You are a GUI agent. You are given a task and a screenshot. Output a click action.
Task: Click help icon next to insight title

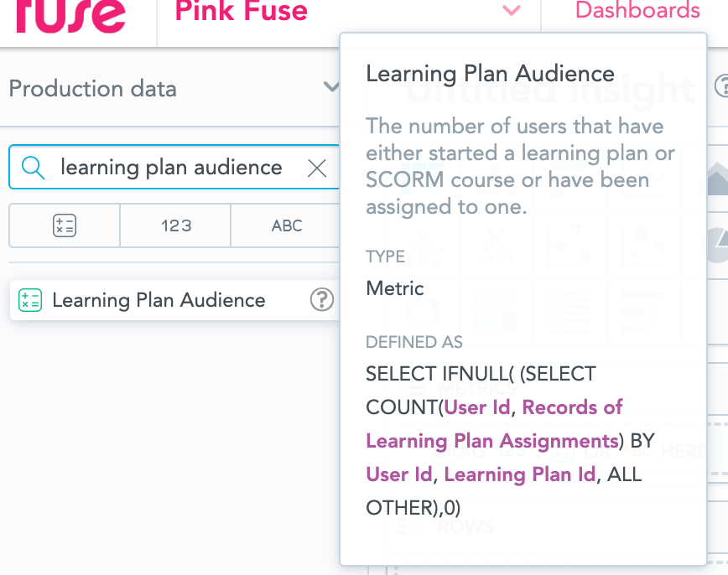point(721,86)
